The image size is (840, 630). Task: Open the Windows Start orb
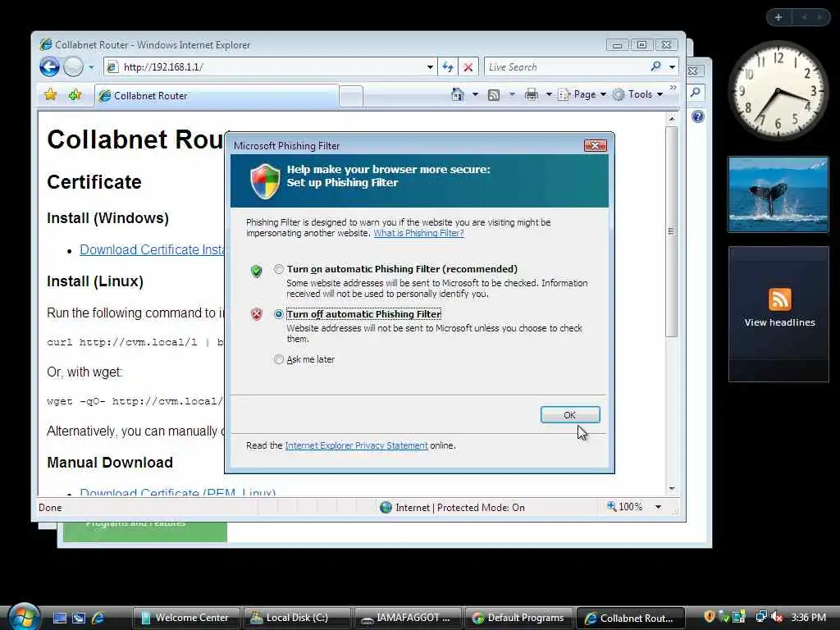coord(24,617)
